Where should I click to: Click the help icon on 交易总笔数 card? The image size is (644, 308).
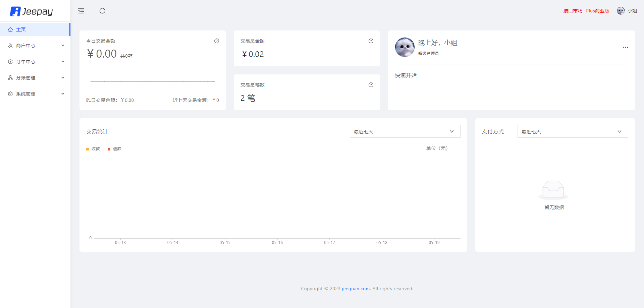[371, 85]
